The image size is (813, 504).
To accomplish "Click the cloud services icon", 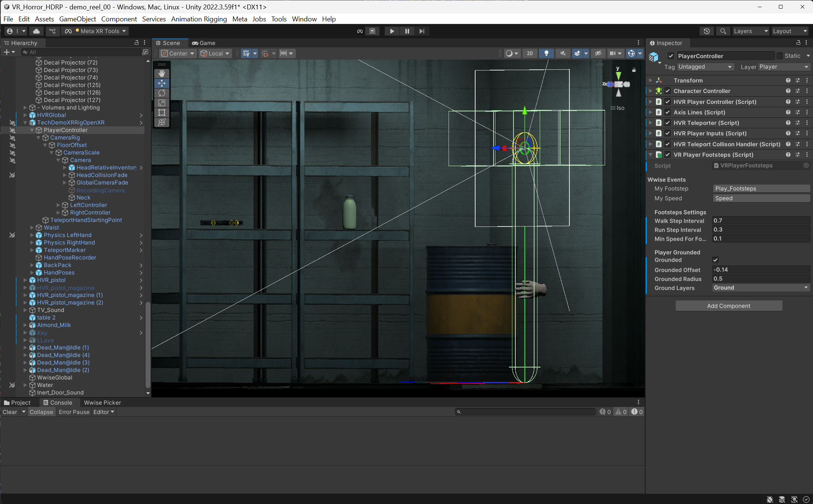I will tap(36, 31).
